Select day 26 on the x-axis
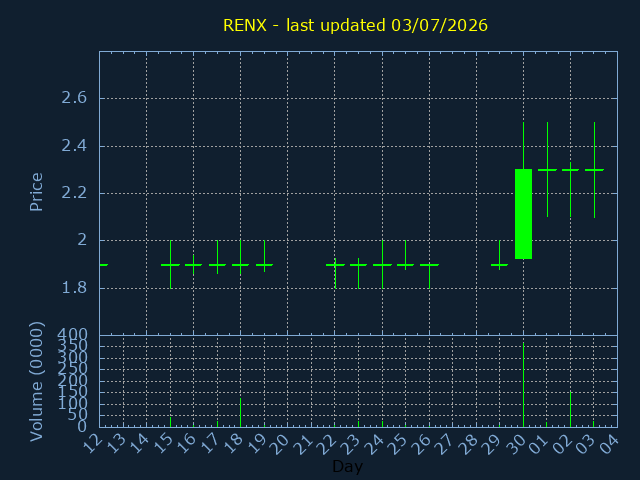 click(424, 444)
